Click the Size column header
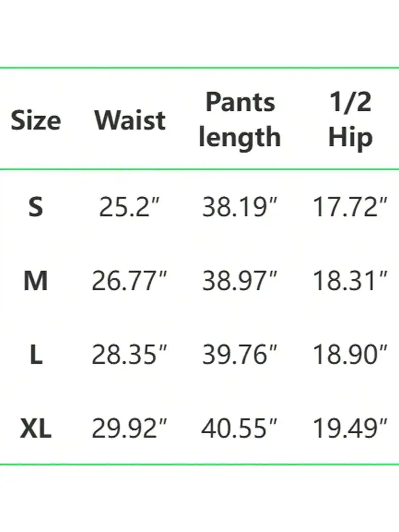 (x=36, y=120)
